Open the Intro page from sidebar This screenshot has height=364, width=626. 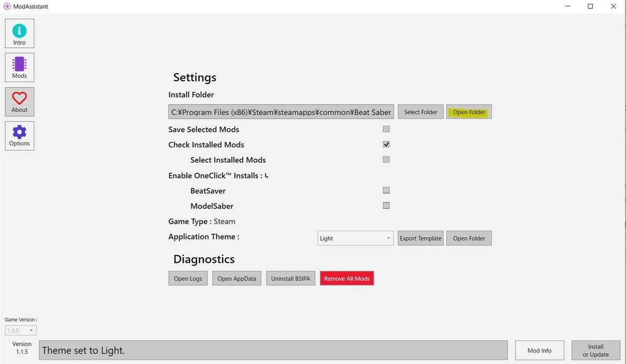[x=19, y=33]
